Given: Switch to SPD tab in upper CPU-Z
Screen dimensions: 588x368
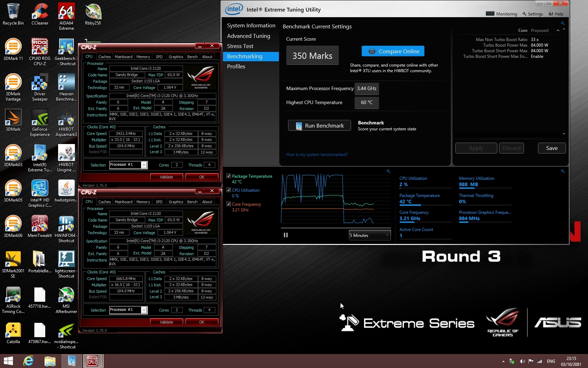Looking at the screenshot, I should (x=159, y=56).
